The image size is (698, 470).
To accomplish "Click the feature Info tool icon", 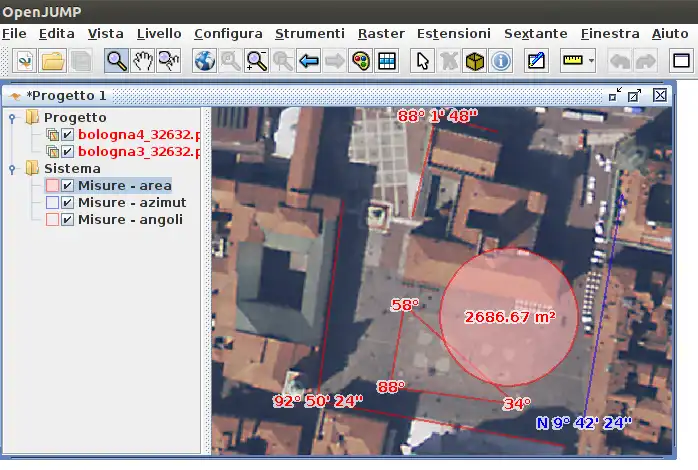I will point(501,61).
